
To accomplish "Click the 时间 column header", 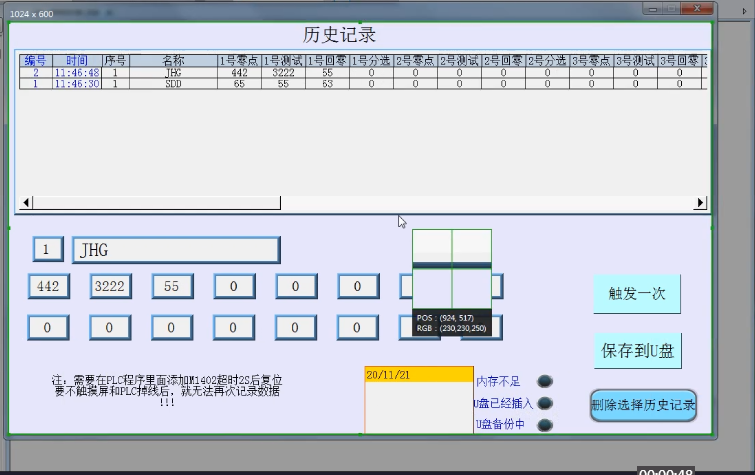I will click(x=76, y=61).
